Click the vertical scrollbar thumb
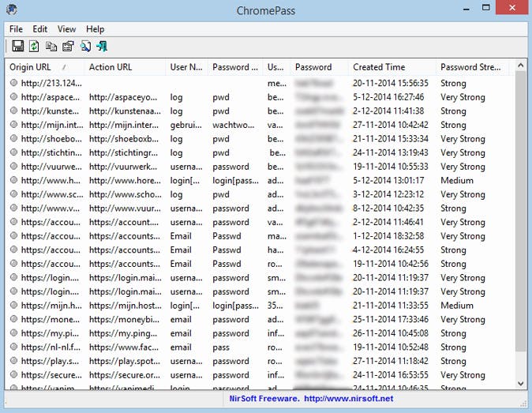The width and height of the screenshot is (532, 413). coord(521,212)
